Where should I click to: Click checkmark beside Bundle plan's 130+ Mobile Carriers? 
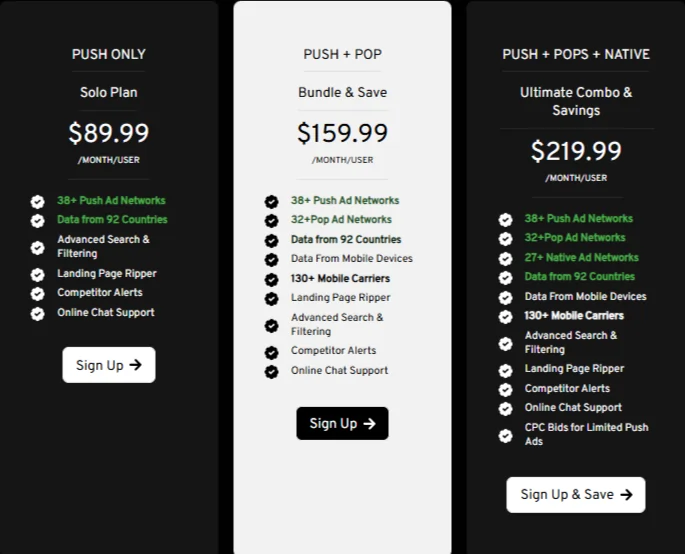click(x=271, y=279)
